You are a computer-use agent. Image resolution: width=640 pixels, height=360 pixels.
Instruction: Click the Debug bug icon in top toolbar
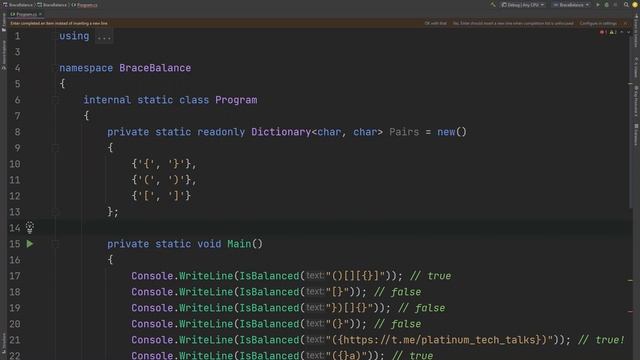pos(607,5)
